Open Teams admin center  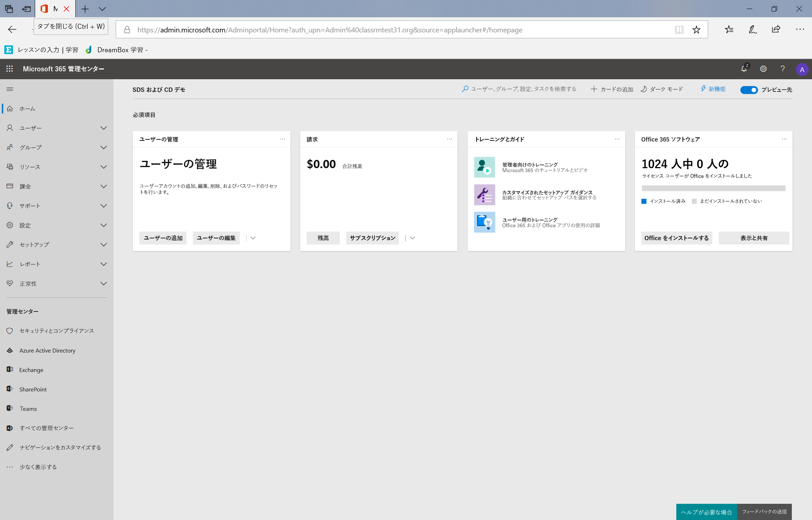[28, 408]
